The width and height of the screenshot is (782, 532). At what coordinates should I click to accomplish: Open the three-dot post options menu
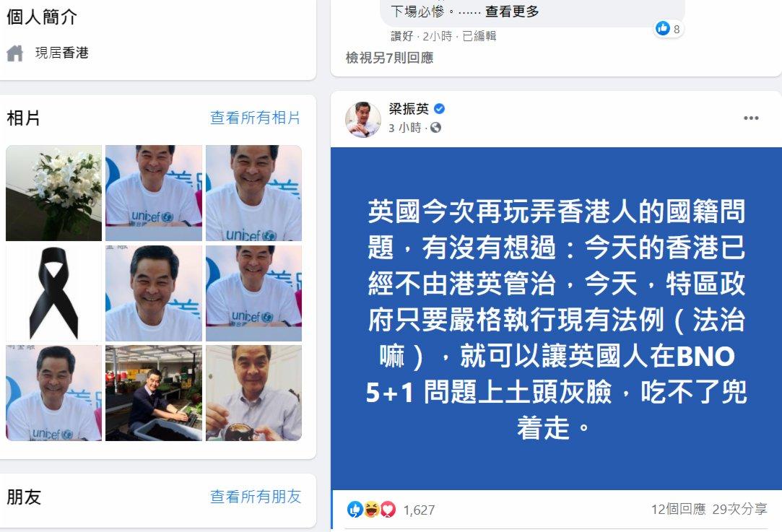tap(750, 118)
